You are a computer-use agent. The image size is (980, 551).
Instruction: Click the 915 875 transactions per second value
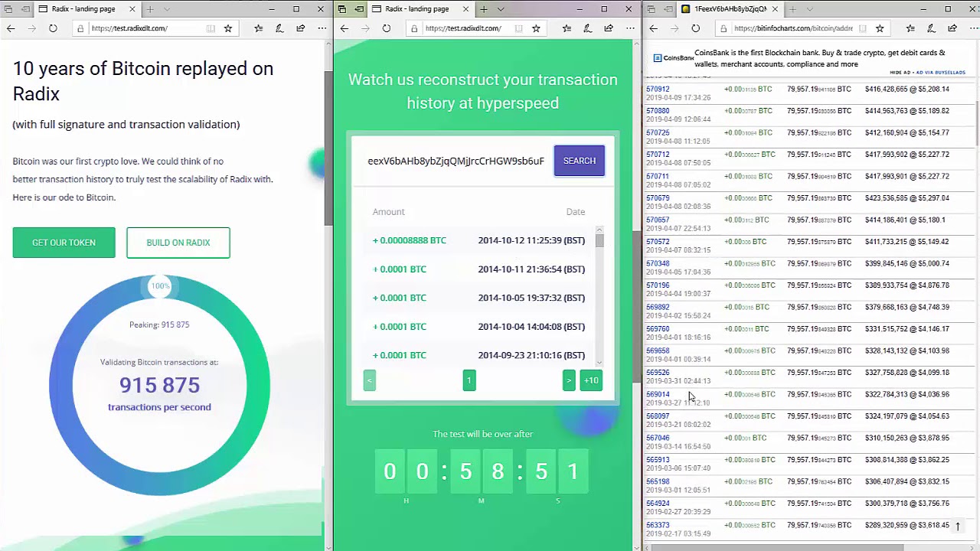point(159,385)
